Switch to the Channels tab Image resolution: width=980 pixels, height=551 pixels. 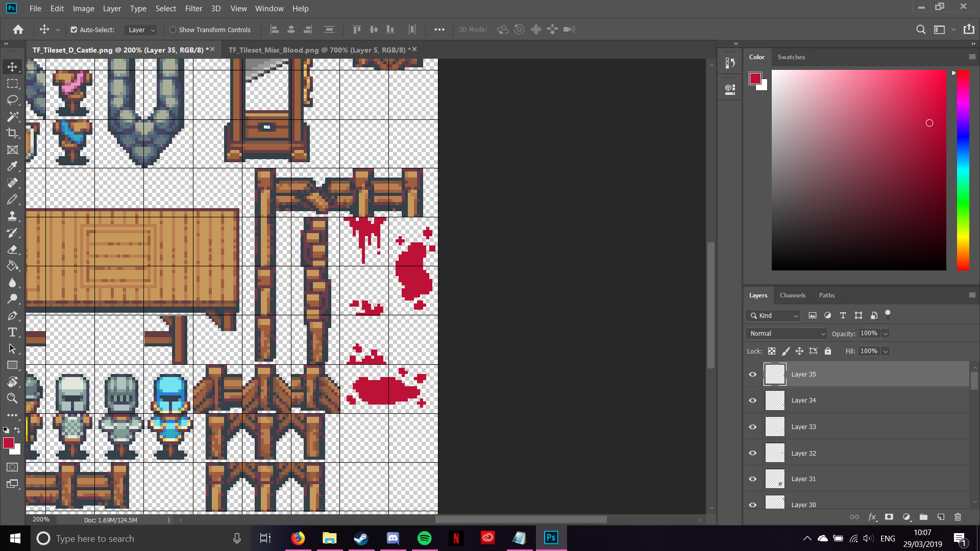(x=792, y=295)
